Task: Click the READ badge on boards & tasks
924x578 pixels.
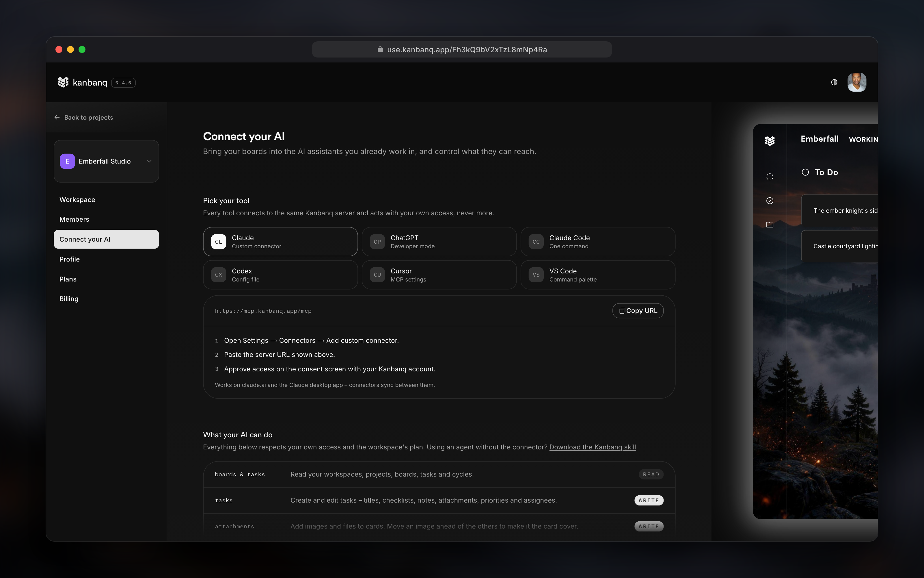Action: coord(651,475)
